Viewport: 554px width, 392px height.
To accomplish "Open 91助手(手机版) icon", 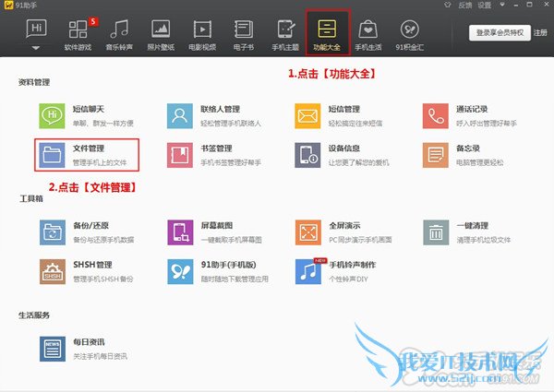I will (180, 272).
